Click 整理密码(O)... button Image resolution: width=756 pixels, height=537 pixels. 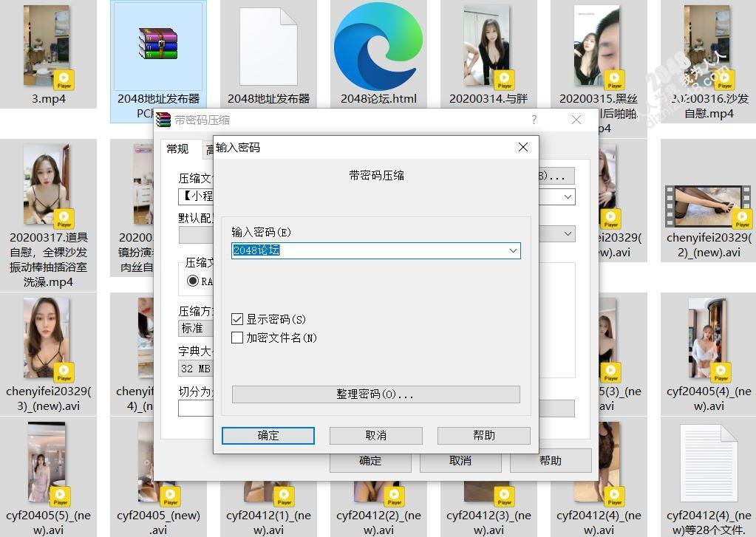point(375,394)
